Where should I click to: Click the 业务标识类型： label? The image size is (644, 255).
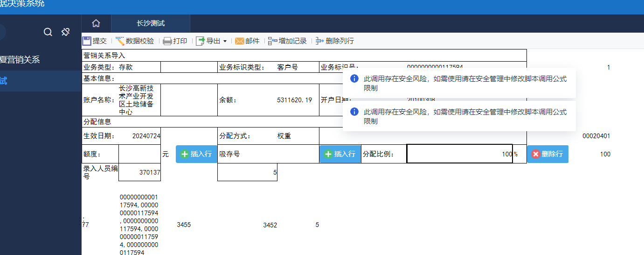(242, 67)
